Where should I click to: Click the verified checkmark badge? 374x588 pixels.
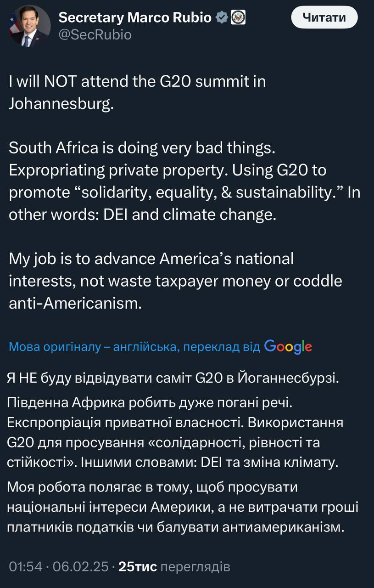[222, 17]
